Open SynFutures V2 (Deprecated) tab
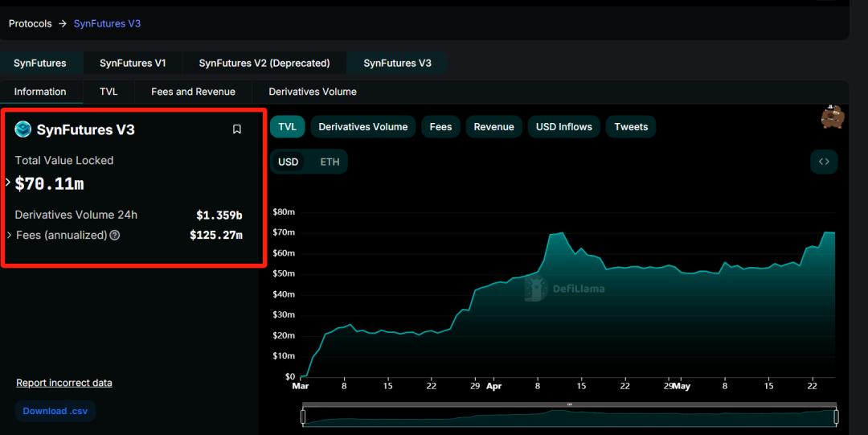The height and width of the screenshot is (435, 868). click(264, 64)
